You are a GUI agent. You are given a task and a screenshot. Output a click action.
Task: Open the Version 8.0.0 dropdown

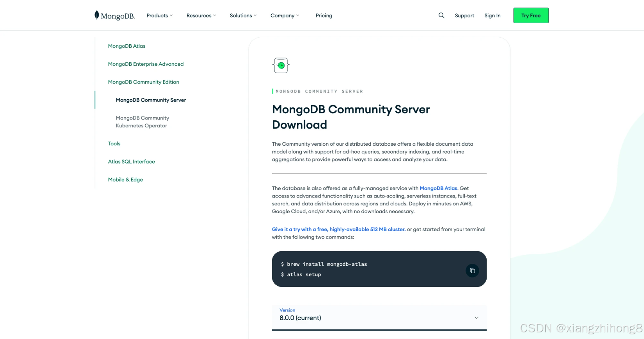pos(379,317)
